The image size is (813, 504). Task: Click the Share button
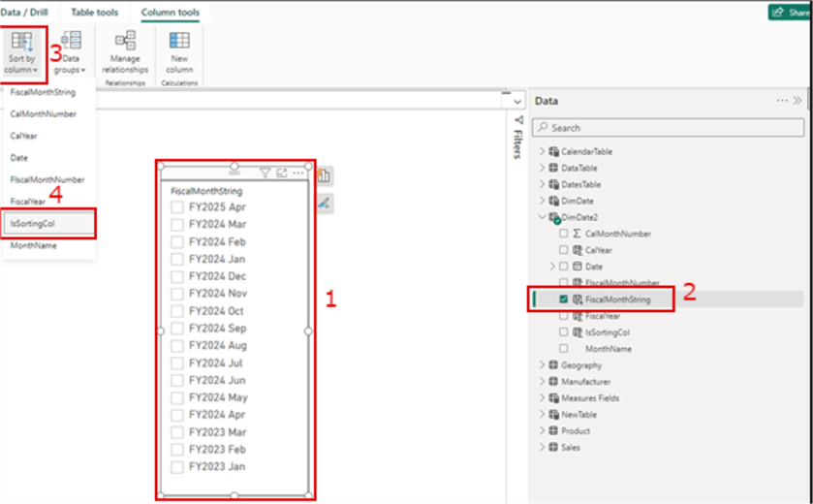point(790,12)
